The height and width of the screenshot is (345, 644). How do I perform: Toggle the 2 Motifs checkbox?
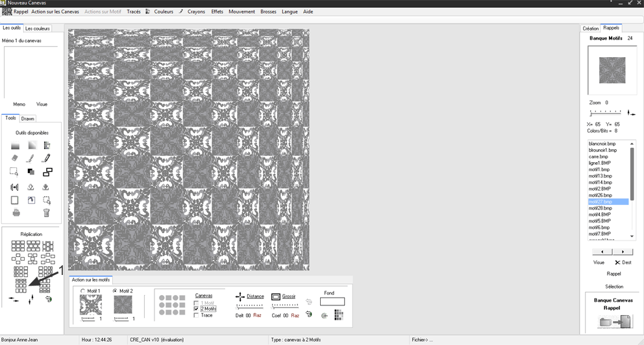coord(197,309)
